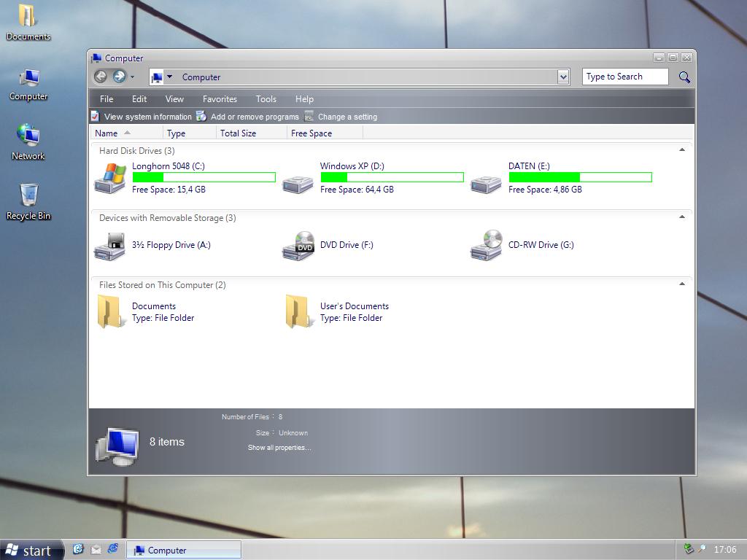Collapse Files Stored on This Computer group
Image resolution: width=747 pixels, height=560 pixels.
click(682, 284)
